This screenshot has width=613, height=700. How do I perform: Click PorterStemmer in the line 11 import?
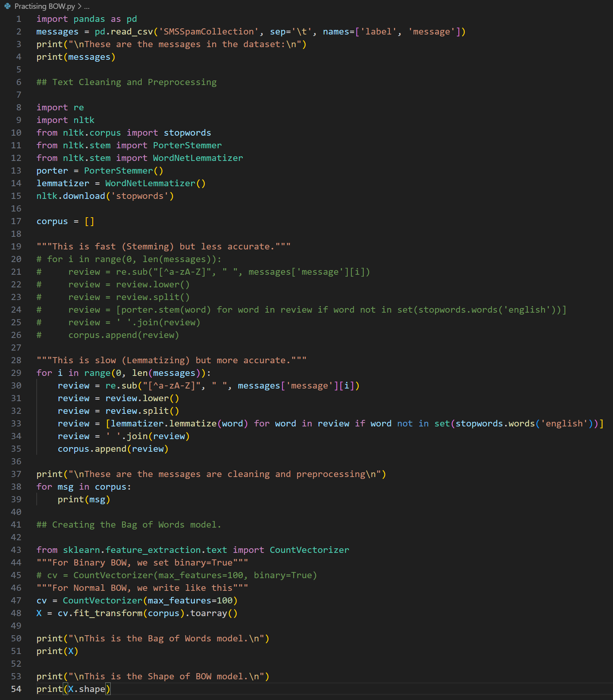(x=187, y=146)
